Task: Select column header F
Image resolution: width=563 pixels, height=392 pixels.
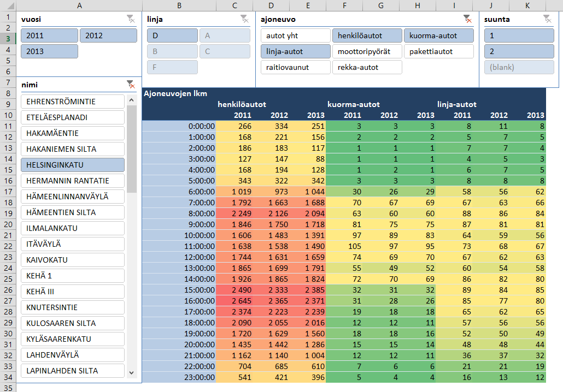Action: [x=344, y=5]
